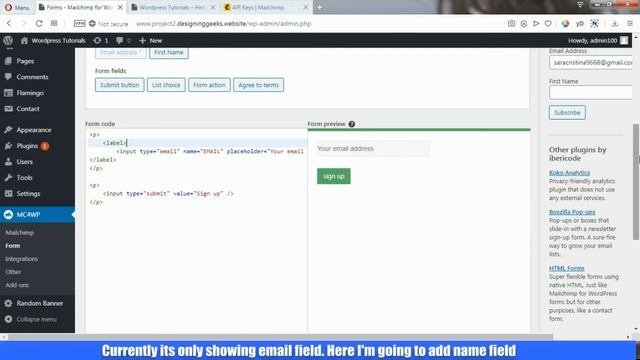Open the Opera Menu button
Screen dimensions: 640x360
pos(17,7)
